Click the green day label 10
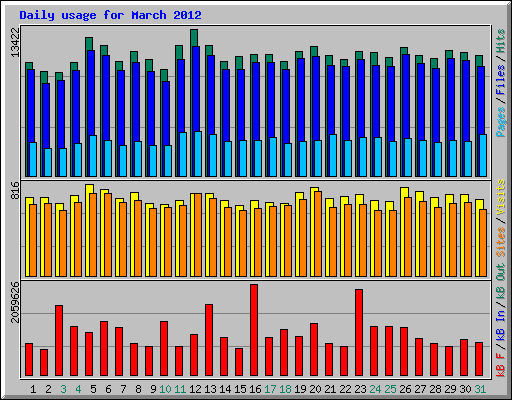 pos(165,389)
